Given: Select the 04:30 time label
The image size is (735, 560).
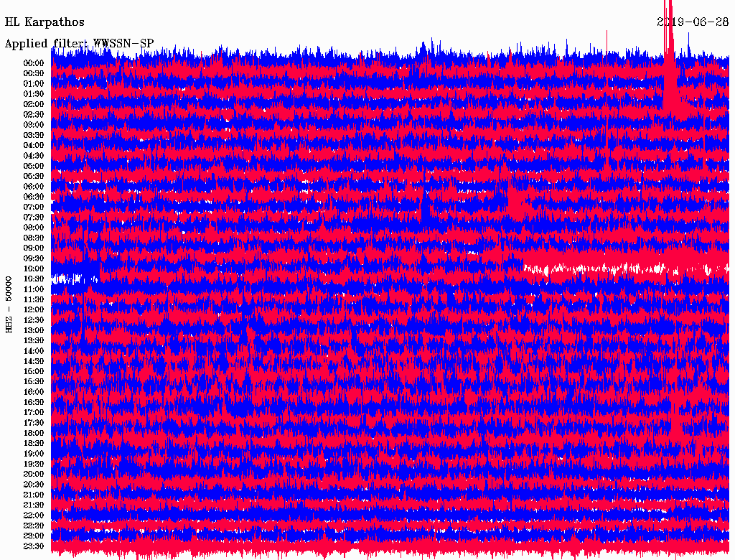Looking at the screenshot, I should coord(34,156).
